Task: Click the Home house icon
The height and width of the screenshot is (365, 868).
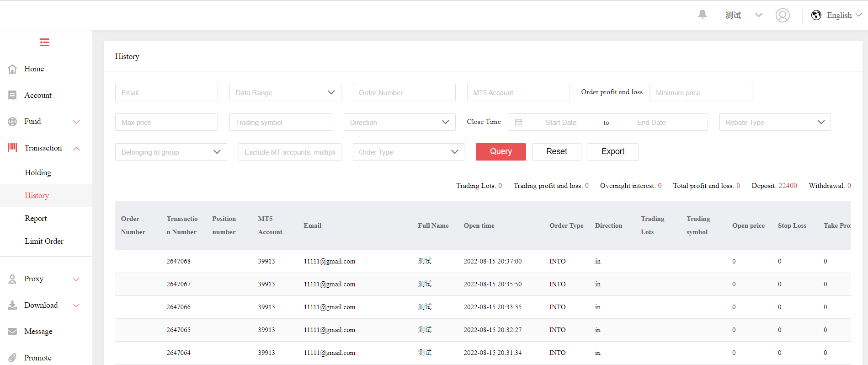Action: 12,69
